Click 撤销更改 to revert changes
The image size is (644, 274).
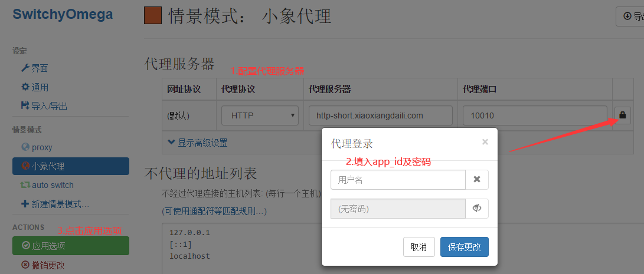(x=48, y=265)
